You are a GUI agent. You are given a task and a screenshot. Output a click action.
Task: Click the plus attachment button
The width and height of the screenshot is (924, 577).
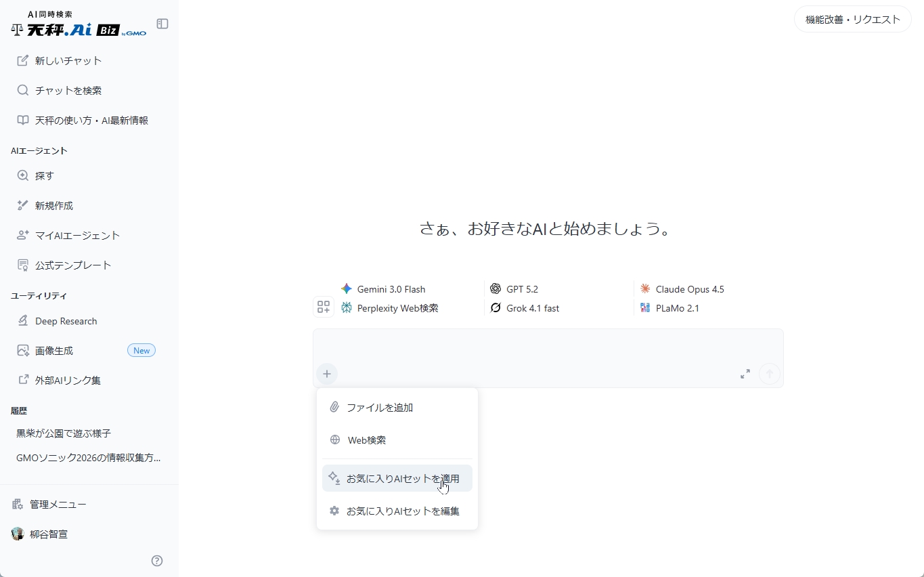[327, 374]
